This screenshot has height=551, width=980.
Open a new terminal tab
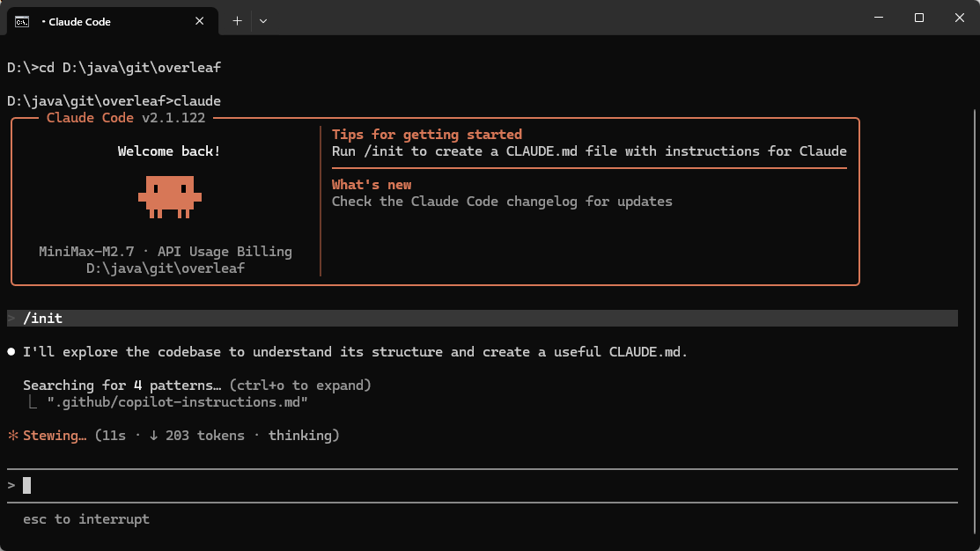pos(238,21)
